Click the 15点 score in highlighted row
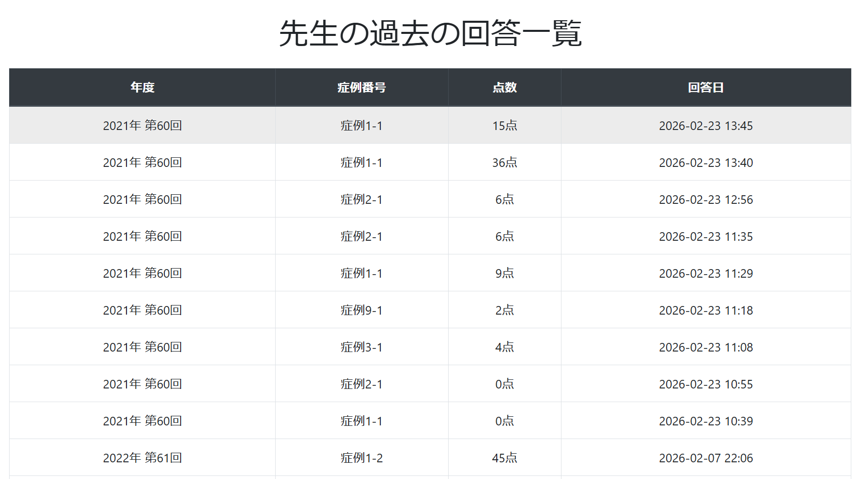 pyautogui.click(x=504, y=125)
